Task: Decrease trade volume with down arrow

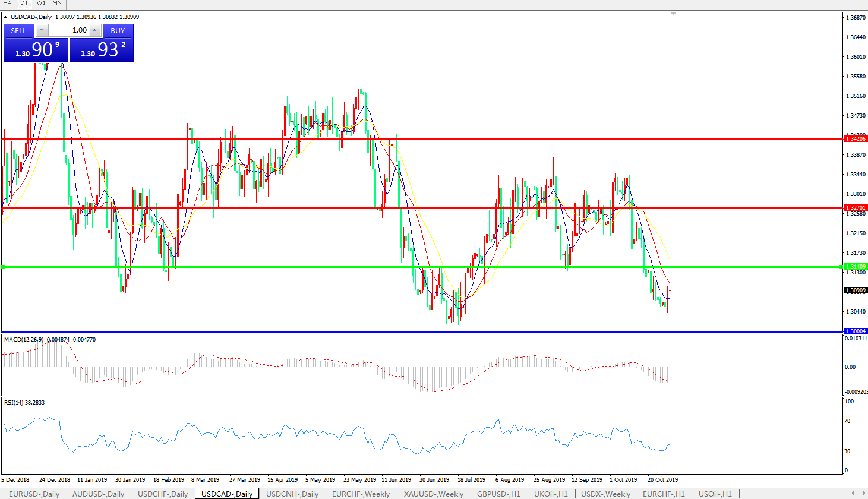Action: click(42, 30)
